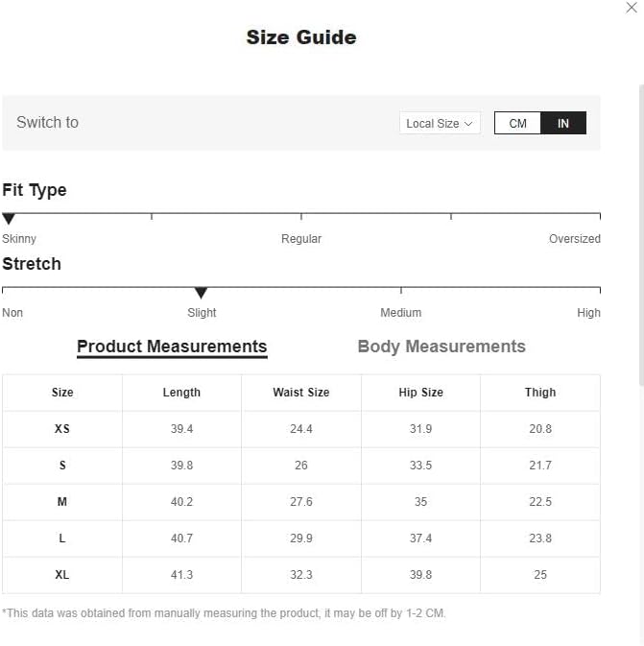This screenshot has height=646, width=644.
Task: Click the Waist Size column header
Action: (301, 393)
